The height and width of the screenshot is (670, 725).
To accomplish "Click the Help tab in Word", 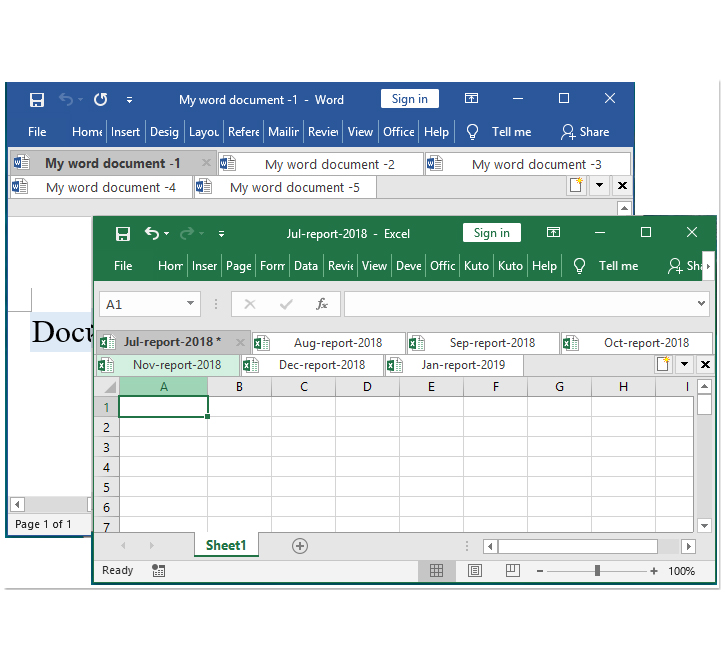I will tap(436, 132).
